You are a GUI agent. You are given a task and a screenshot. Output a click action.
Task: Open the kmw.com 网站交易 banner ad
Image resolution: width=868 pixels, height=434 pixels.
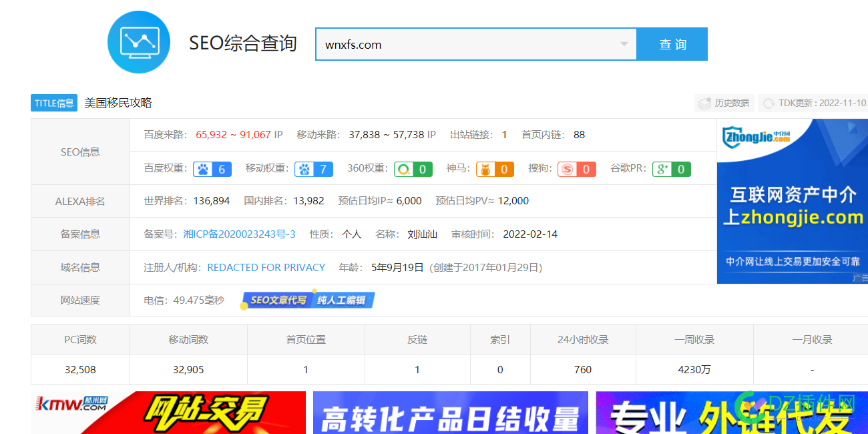tap(168, 413)
